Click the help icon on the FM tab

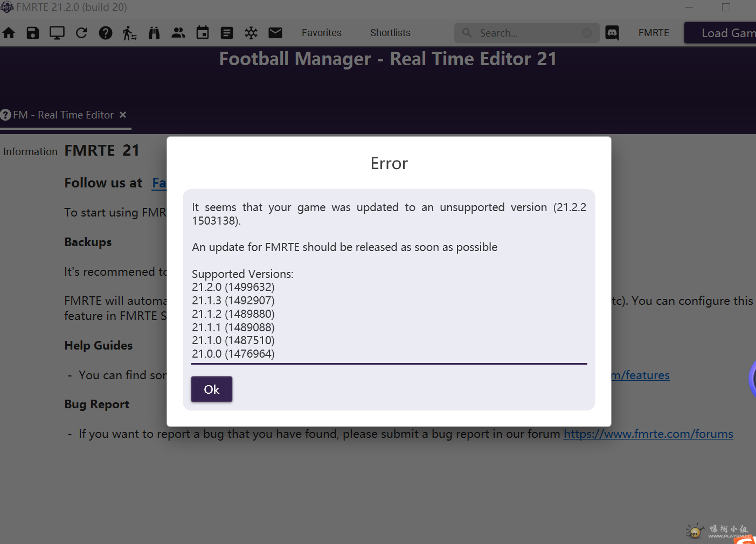(x=6, y=115)
